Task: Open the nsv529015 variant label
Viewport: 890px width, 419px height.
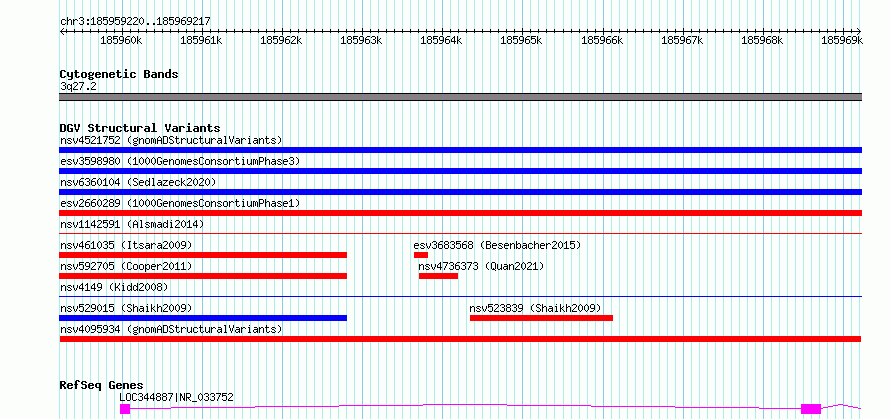Action: coord(126,308)
